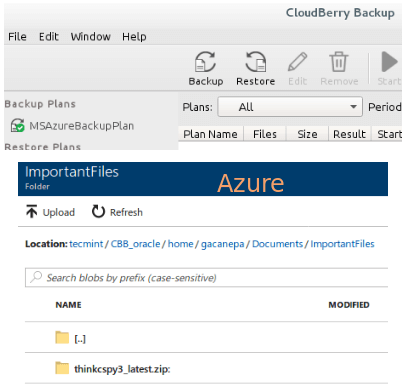Open the tecmint breadcrumb link
Image resolution: width=402 pixels, height=389 pixels.
click(x=86, y=244)
